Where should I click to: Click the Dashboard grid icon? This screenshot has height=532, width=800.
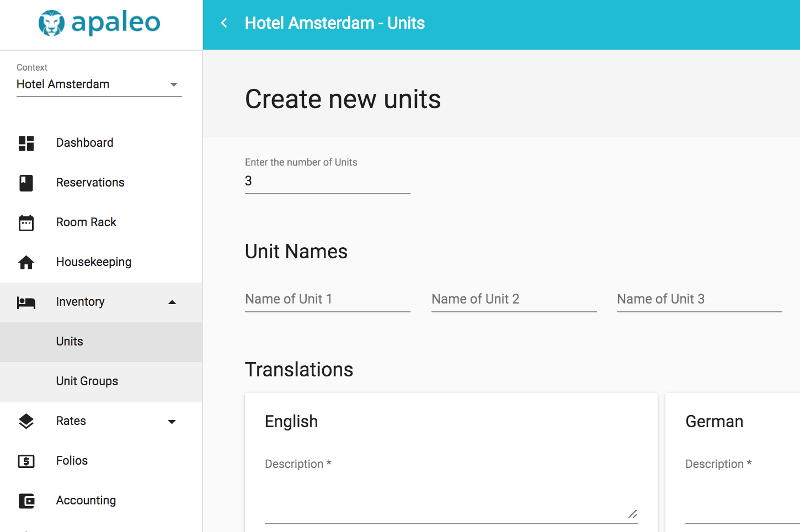click(x=26, y=143)
